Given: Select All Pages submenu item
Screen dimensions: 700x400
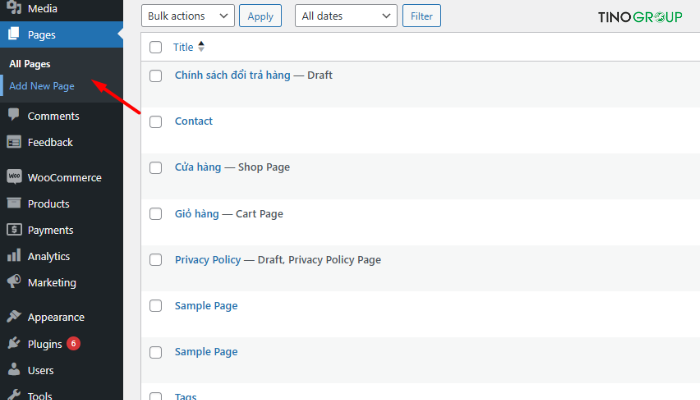Looking at the screenshot, I should click(30, 64).
